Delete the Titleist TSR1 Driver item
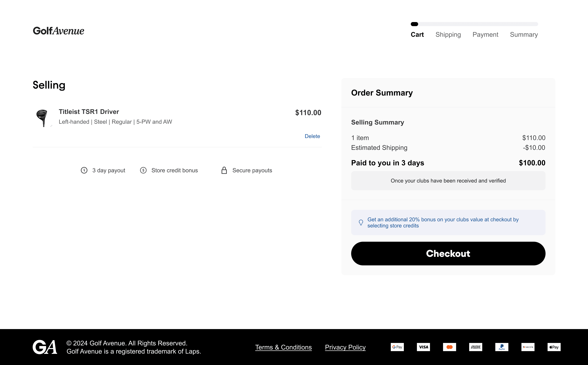Image resolution: width=588 pixels, height=365 pixels. (x=312, y=136)
